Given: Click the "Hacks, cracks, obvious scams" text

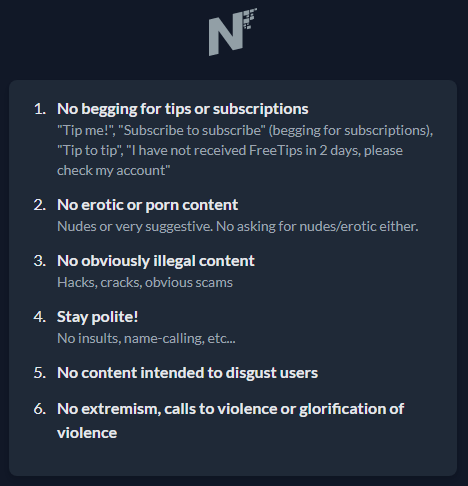Looking at the screenshot, I should (x=145, y=282).
